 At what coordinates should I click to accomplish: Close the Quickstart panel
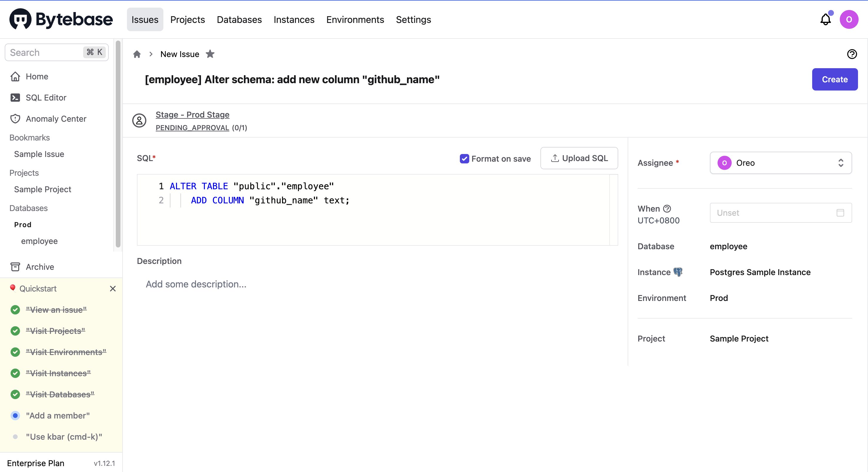[113, 289]
